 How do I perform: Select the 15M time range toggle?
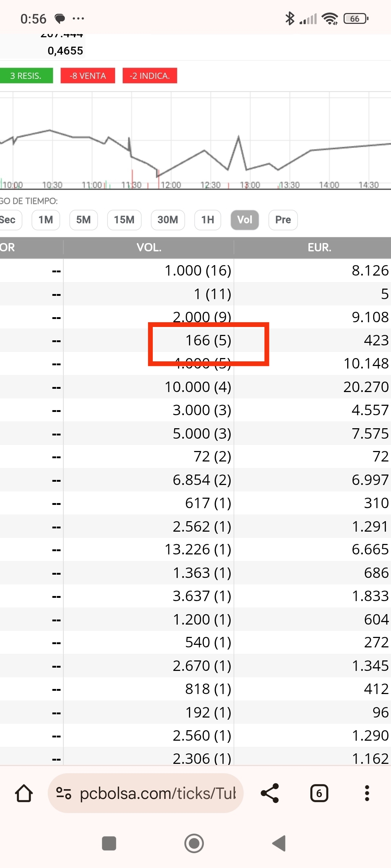pyautogui.click(x=124, y=220)
